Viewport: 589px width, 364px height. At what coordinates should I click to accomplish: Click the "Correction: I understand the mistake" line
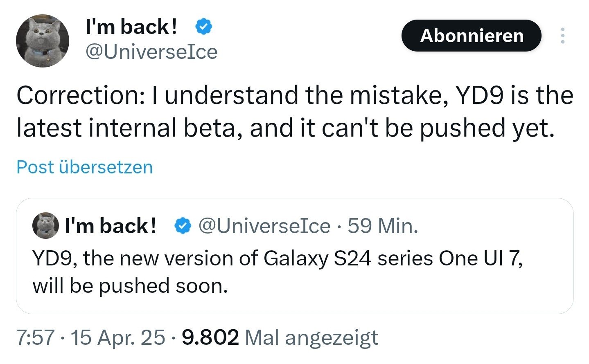click(x=294, y=95)
